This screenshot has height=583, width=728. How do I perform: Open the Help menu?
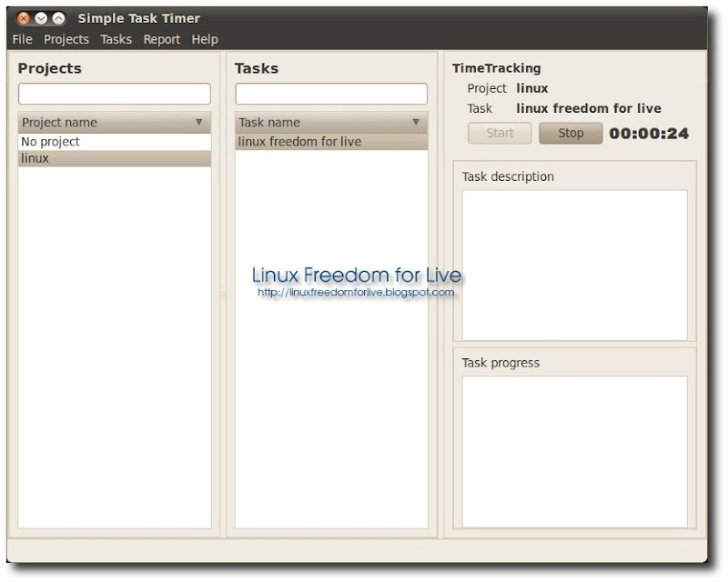(205, 39)
